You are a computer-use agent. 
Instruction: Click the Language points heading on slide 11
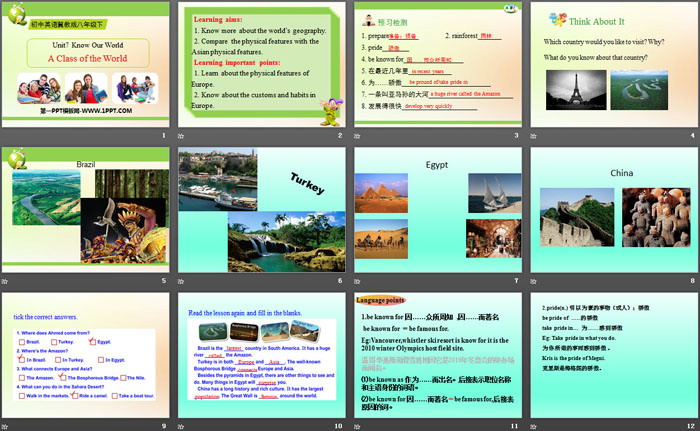click(x=384, y=299)
